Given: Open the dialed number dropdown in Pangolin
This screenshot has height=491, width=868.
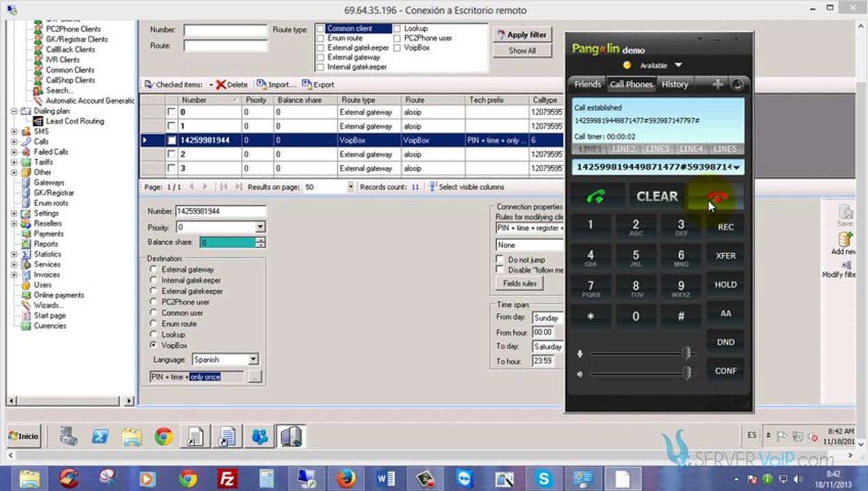Looking at the screenshot, I should (x=737, y=167).
